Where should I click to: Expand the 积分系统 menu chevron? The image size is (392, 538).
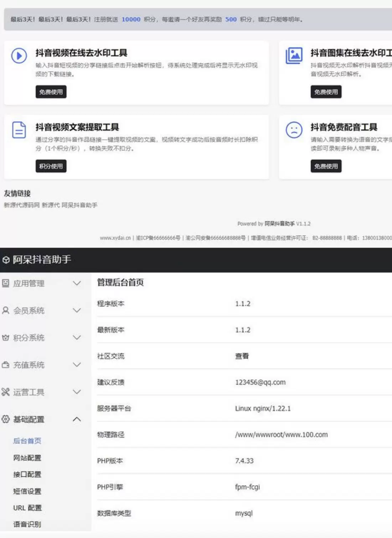click(x=77, y=337)
